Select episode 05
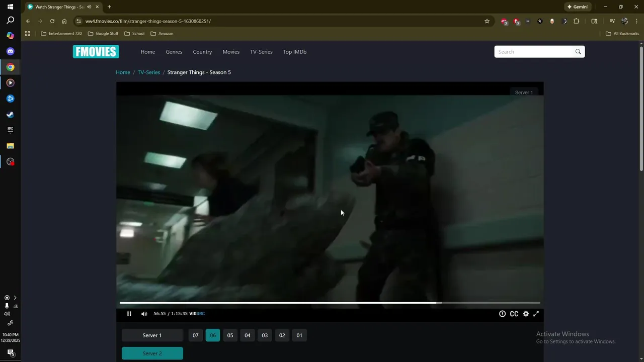The image size is (644, 362). point(230,335)
